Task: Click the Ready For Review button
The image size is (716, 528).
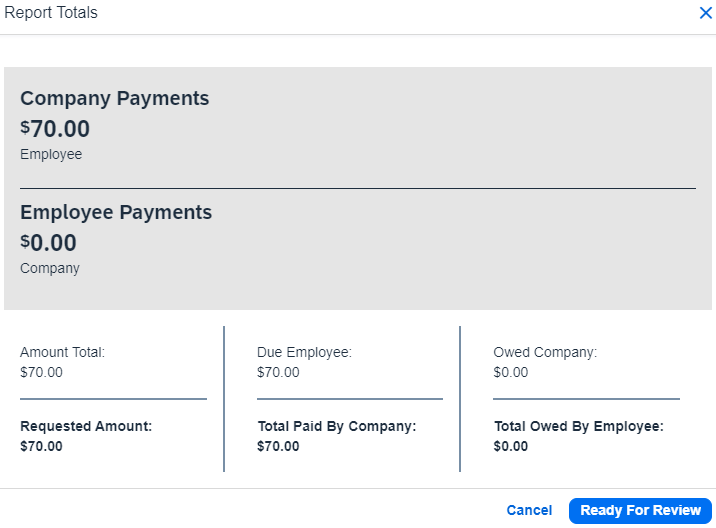Action: (x=640, y=510)
